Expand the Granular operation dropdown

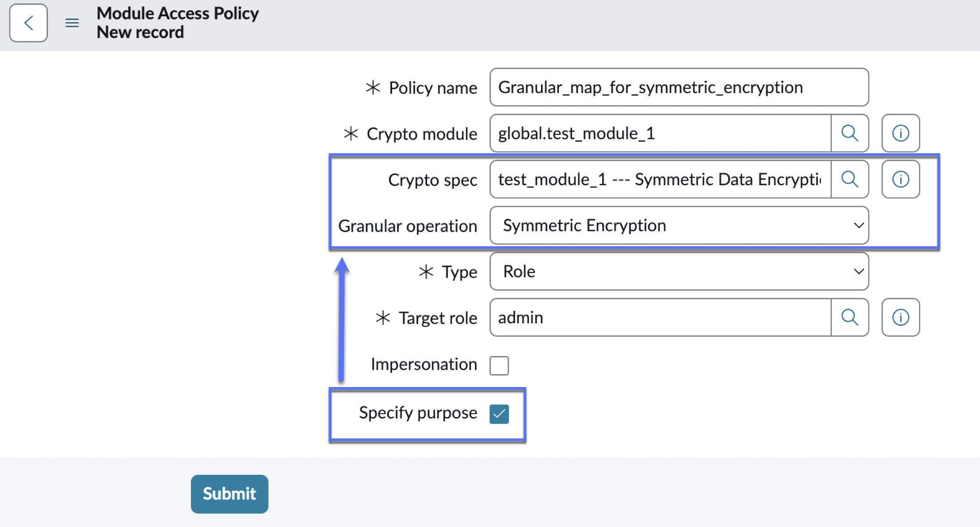[x=679, y=225]
